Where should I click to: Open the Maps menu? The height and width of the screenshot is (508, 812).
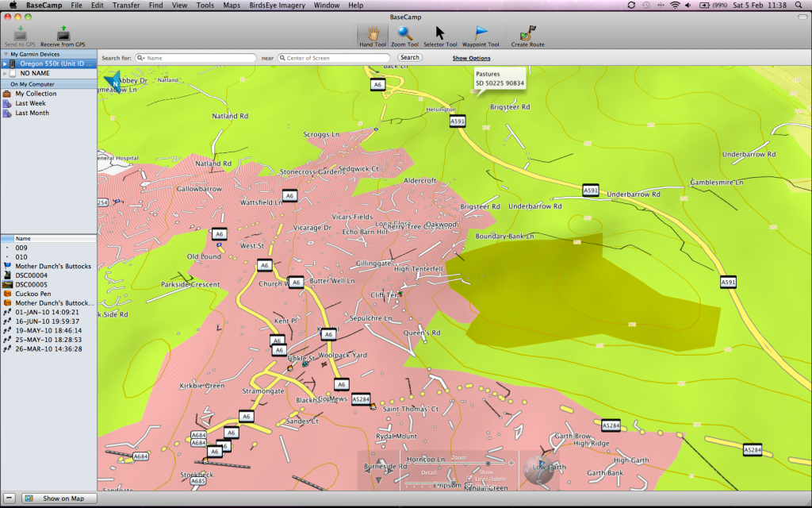pyautogui.click(x=232, y=6)
